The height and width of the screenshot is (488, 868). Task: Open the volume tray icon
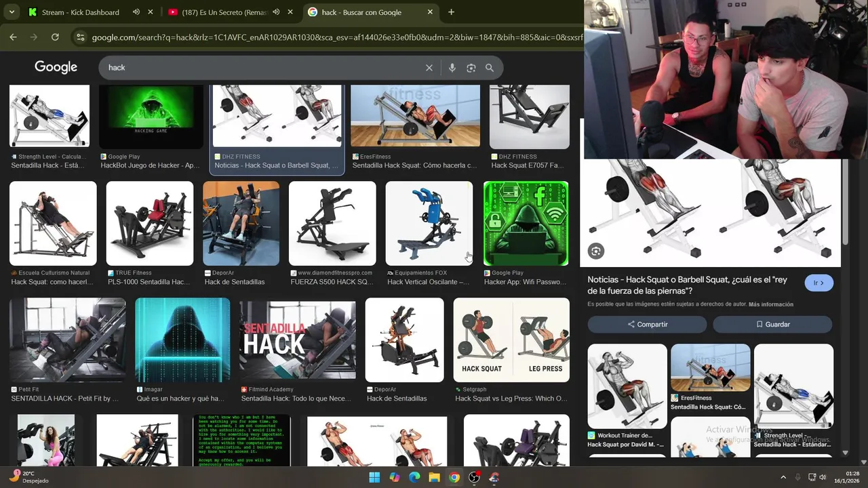coord(823,477)
